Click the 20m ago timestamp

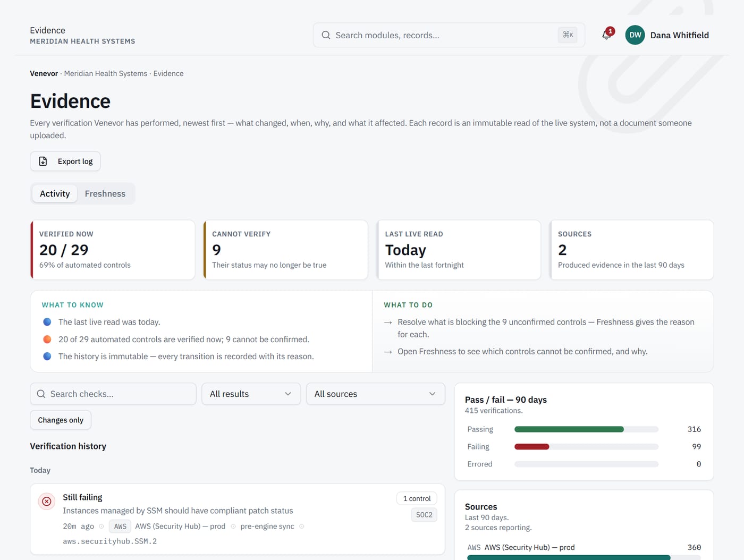click(78, 527)
